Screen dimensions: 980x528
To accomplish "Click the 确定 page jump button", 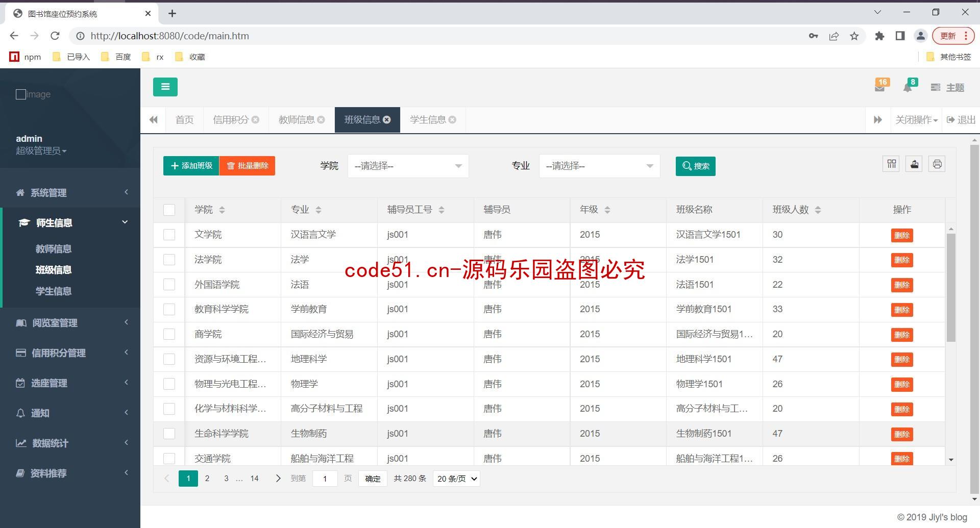I will tap(373, 479).
